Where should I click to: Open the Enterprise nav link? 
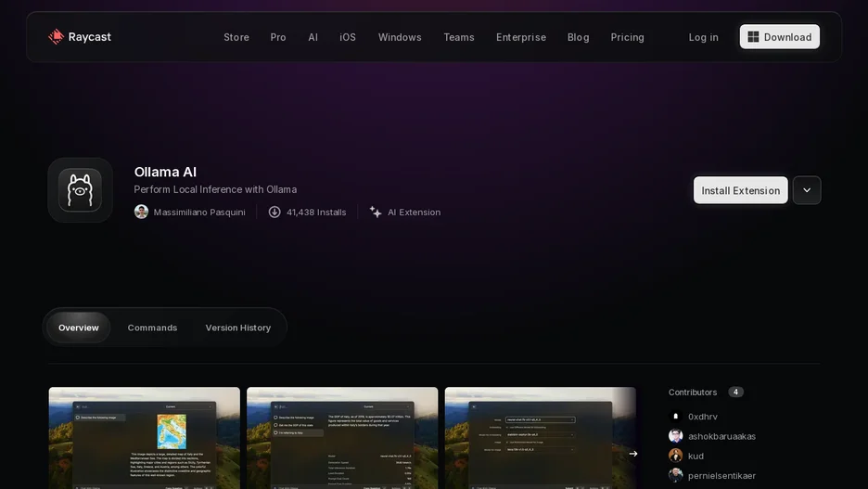click(521, 37)
